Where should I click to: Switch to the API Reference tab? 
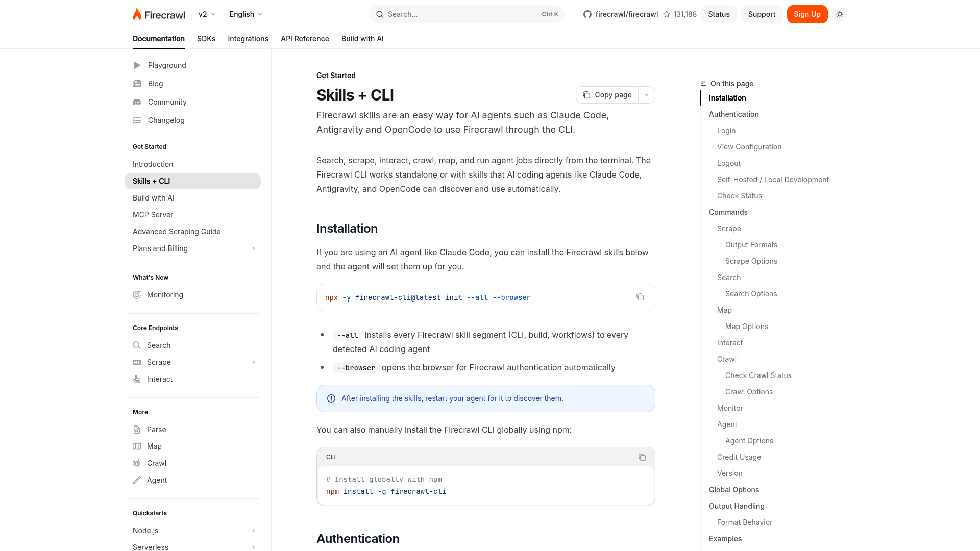click(x=305, y=39)
